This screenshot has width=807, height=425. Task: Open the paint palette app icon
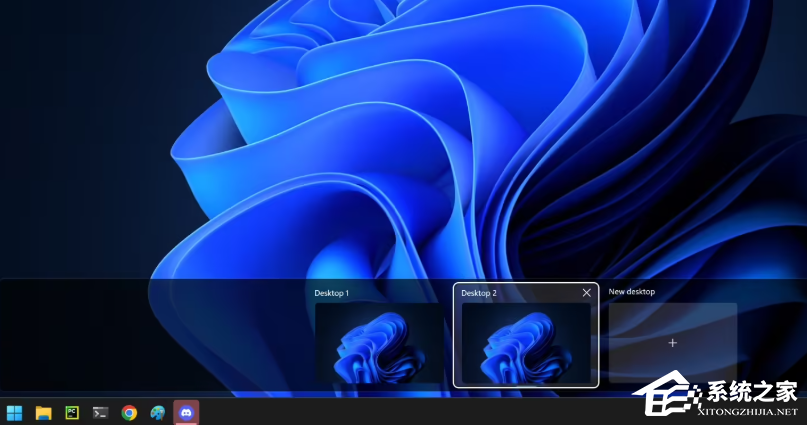click(157, 412)
